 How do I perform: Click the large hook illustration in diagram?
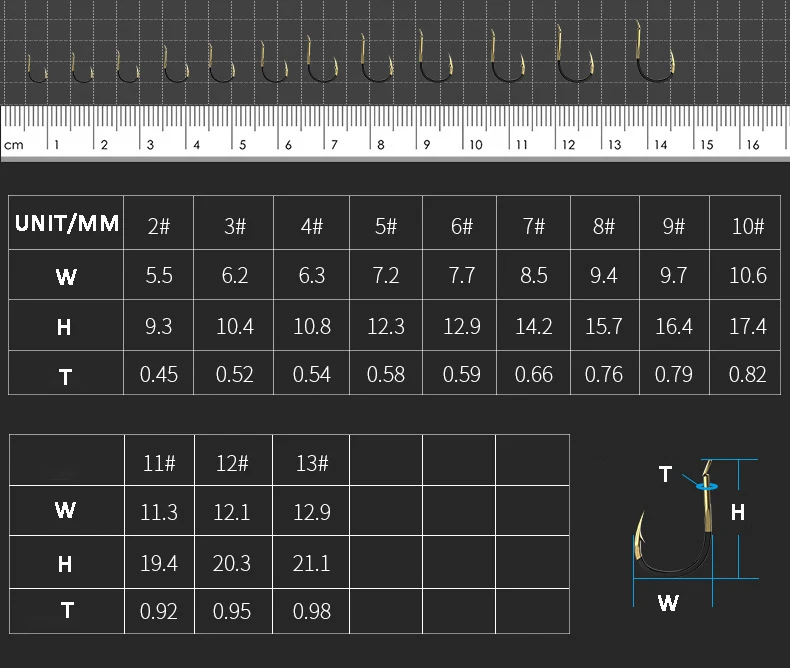673,517
